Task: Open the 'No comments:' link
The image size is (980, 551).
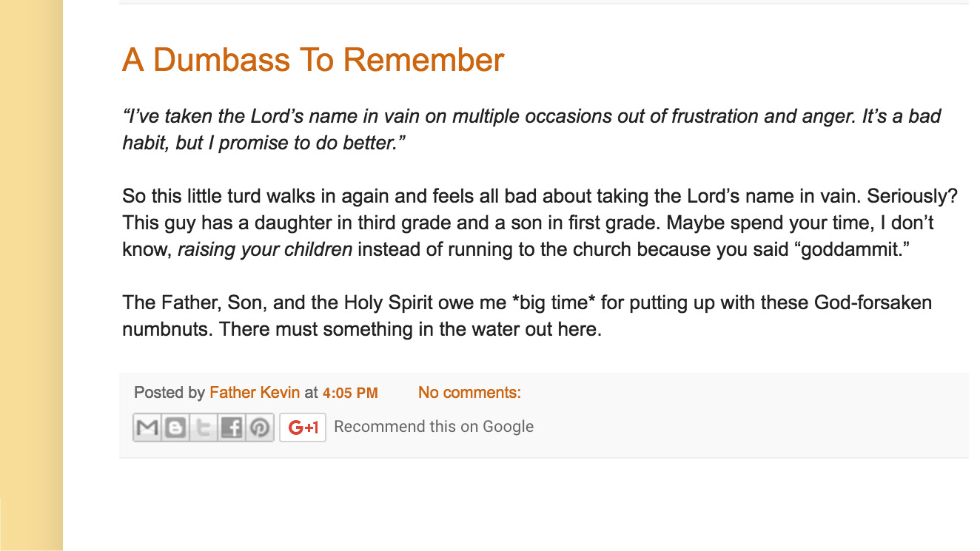Action: tap(469, 393)
